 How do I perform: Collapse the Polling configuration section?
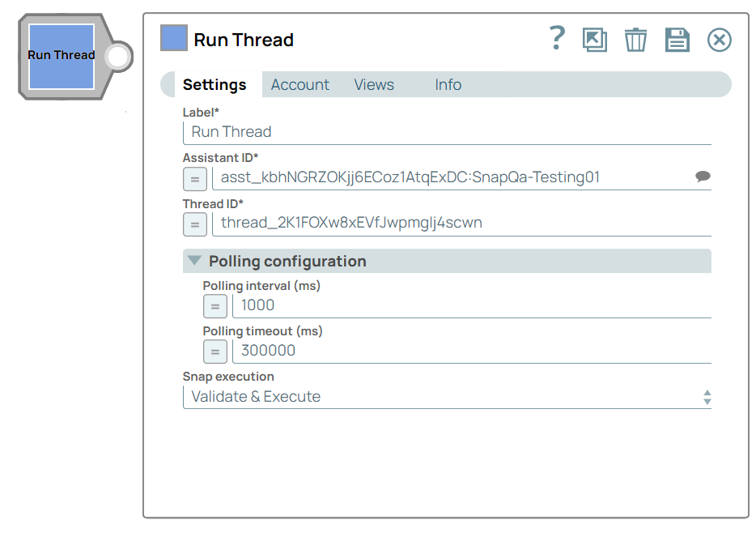(x=194, y=261)
